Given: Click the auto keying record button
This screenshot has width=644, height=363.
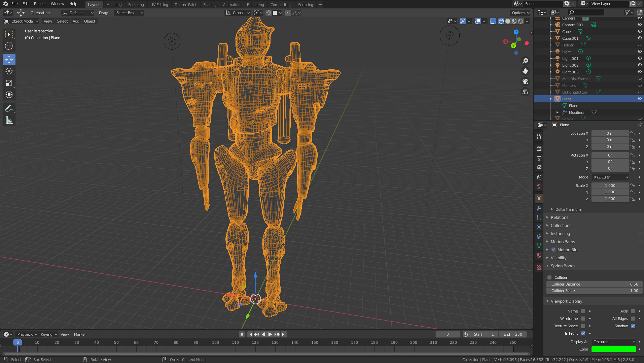Looking at the screenshot, I should click(242, 334).
